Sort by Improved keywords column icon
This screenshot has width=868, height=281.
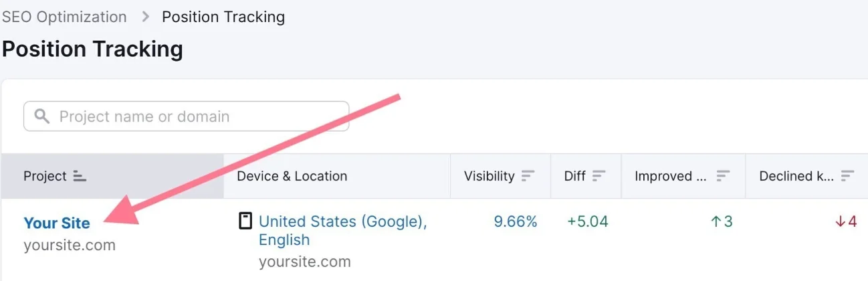click(x=723, y=176)
